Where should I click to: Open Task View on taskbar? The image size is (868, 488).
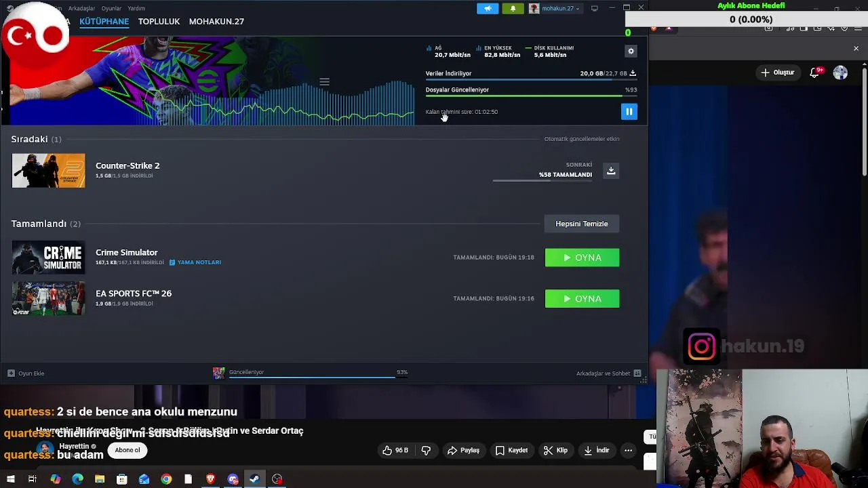(x=33, y=479)
